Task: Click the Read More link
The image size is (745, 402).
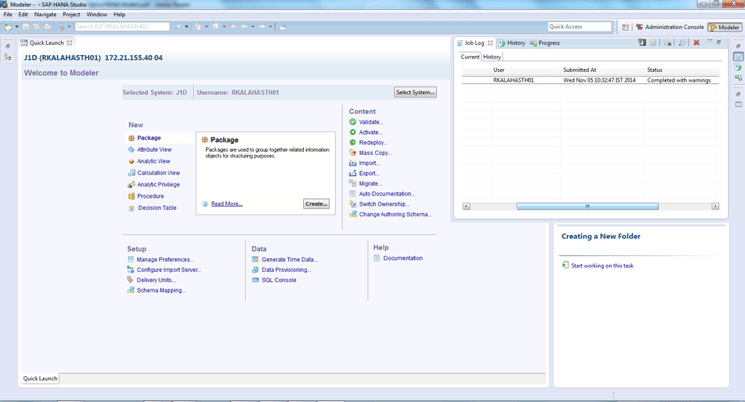Action: [227, 204]
